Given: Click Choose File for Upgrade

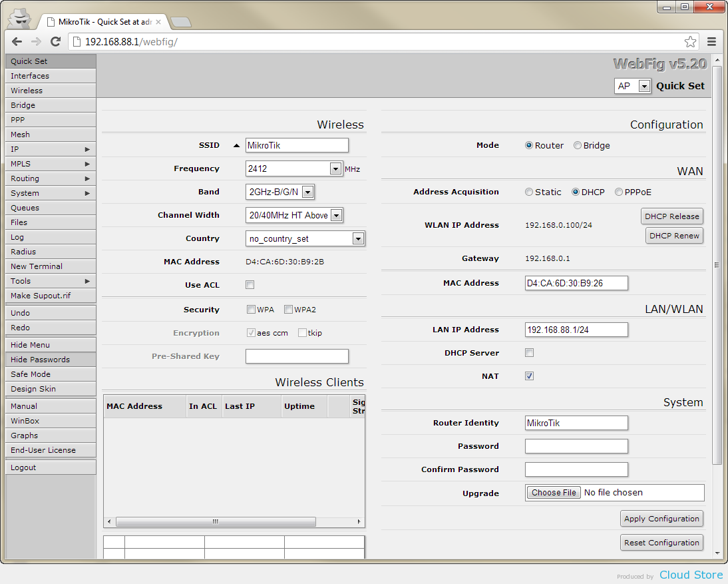Looking at the screenshot, I should coord(554,493).
